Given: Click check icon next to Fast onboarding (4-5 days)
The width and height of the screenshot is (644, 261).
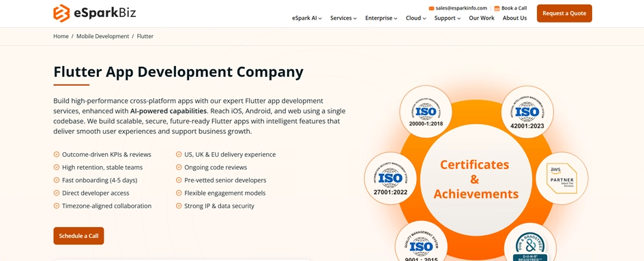Looking at the screenshot, I should click(57, 180).
